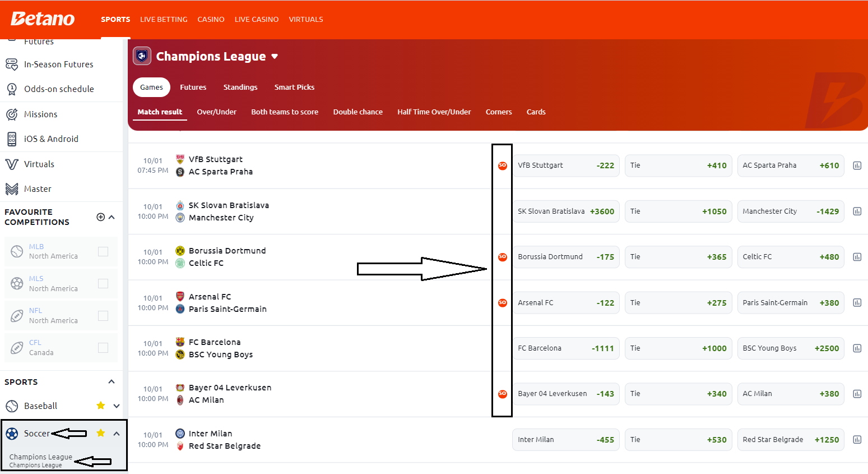Check the MLS North America checkbox

pyautogui.click(x=103, y=283)
